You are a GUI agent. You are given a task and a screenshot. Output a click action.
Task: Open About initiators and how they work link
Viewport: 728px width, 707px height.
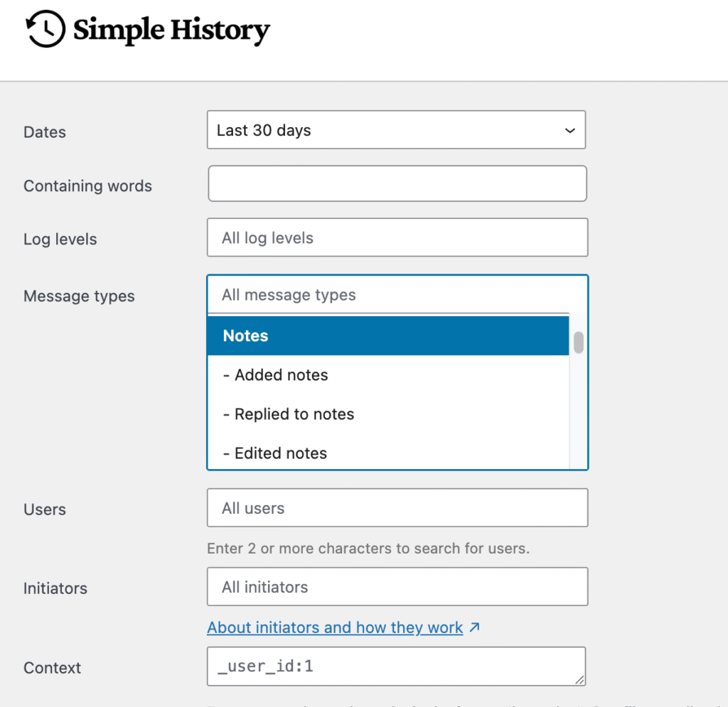(335, 628)
